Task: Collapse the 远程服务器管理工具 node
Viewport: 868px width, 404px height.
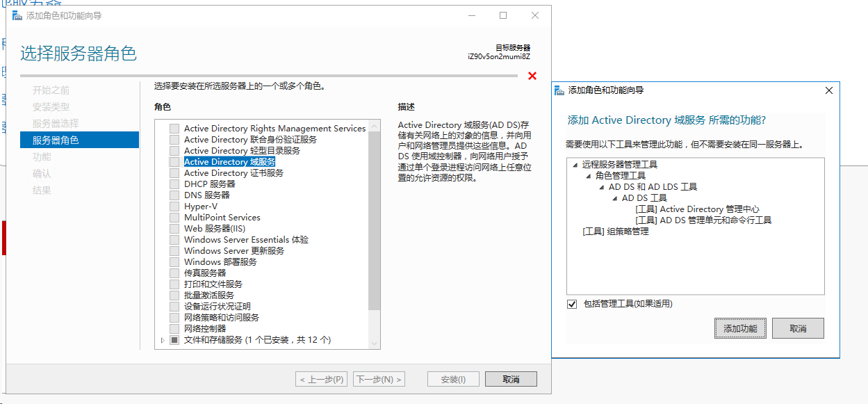Action: click(x=575, y=165)
